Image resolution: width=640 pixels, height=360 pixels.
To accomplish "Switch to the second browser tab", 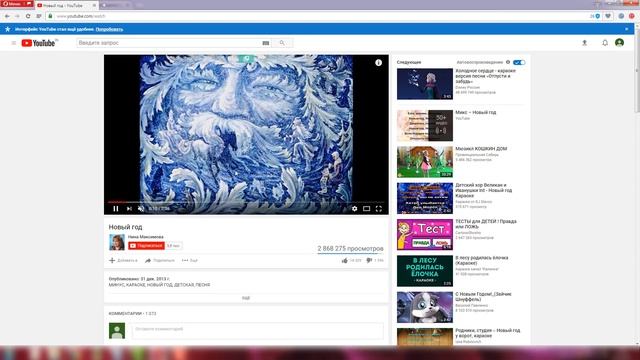I will pos(116,5).
